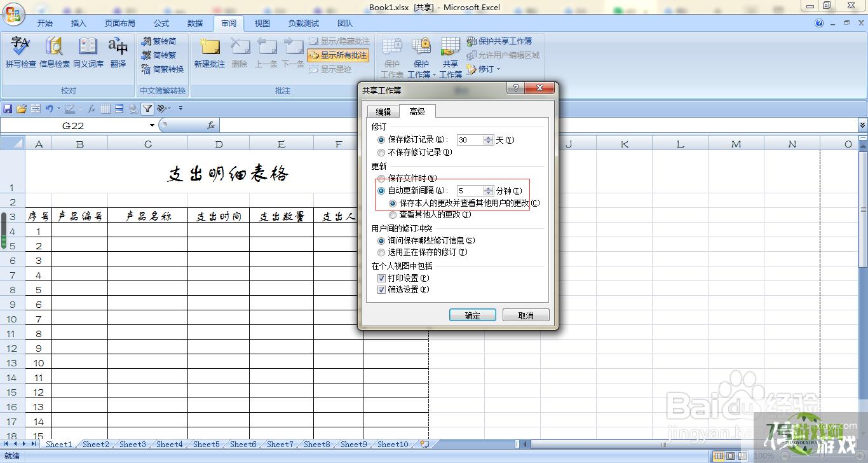
Task: Open the 信息检索 research tool
Action: (55, 52)
